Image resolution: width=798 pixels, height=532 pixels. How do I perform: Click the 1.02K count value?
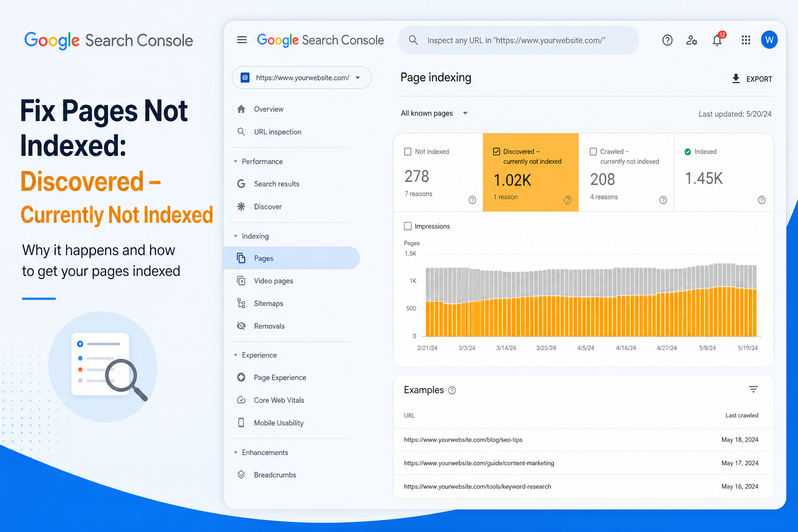[512, 180]
